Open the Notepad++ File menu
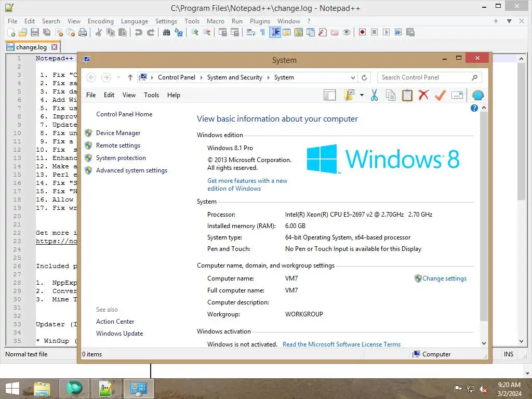The image size is (532, 399). 12,21
